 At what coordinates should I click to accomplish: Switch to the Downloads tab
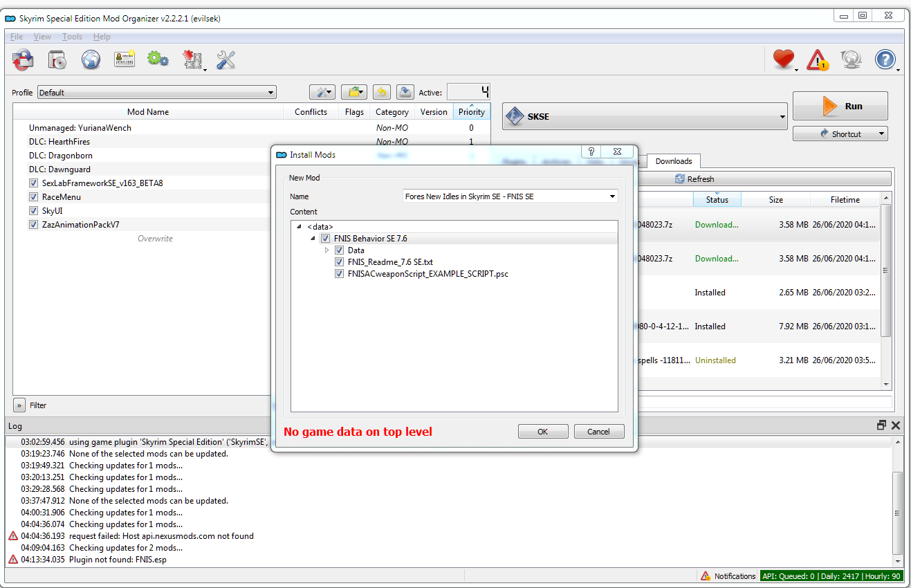(672, 160)
